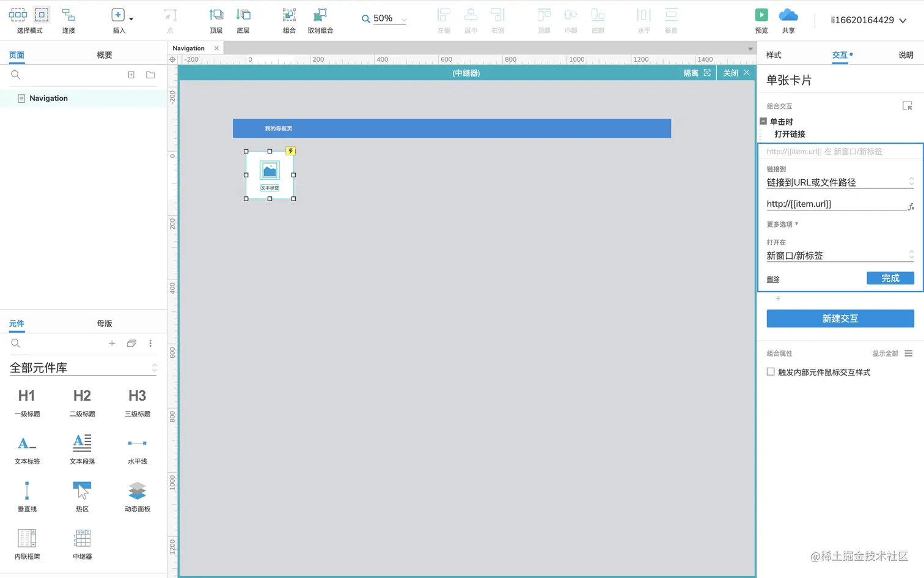The image size is (924, 578).
Task: Switch to Notes (说明) tab
Action: pyautogui.click(x=906, y=55)
